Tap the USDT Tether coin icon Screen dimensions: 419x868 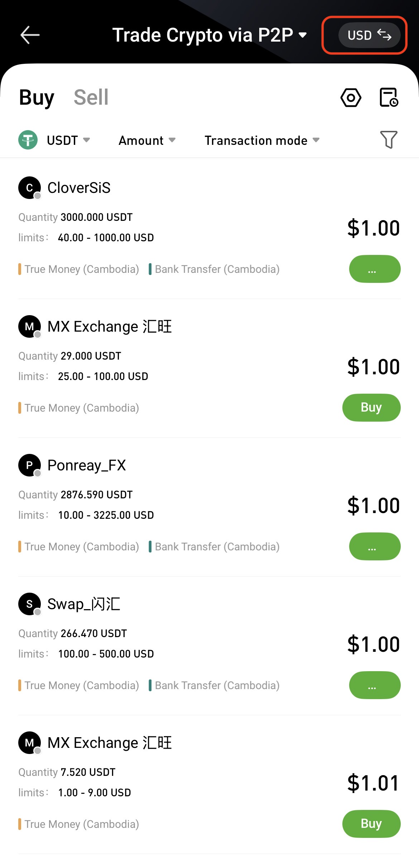28,140
